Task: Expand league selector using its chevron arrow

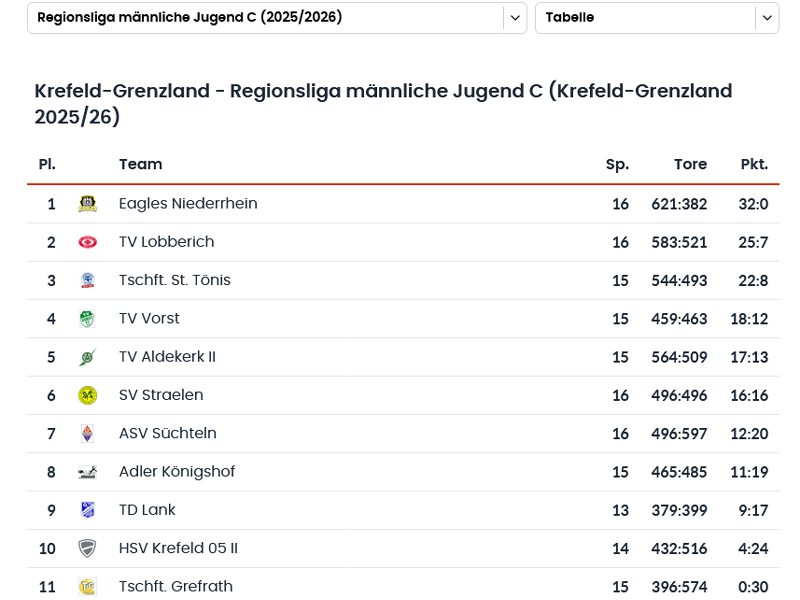Action: click(x=515, y=18)
